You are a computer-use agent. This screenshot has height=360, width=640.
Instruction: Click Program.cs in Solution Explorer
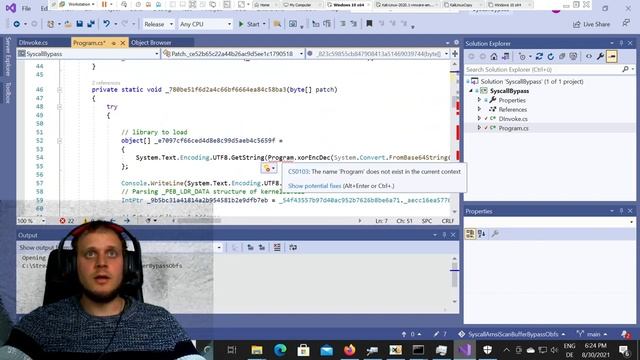coord(513,128)
